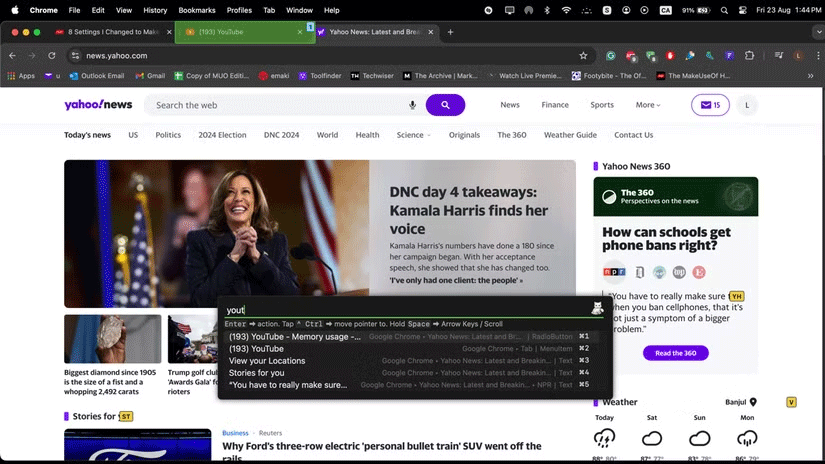The image size is (825, 464).
Task: Open Chrome three-dot menu
Action: click(818, 55)
